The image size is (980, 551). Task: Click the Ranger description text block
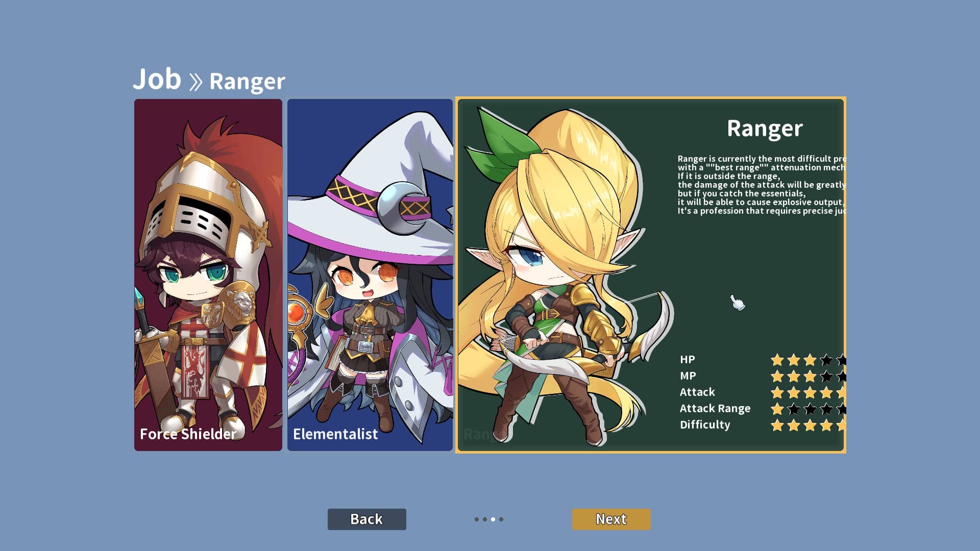coord(762,185)
